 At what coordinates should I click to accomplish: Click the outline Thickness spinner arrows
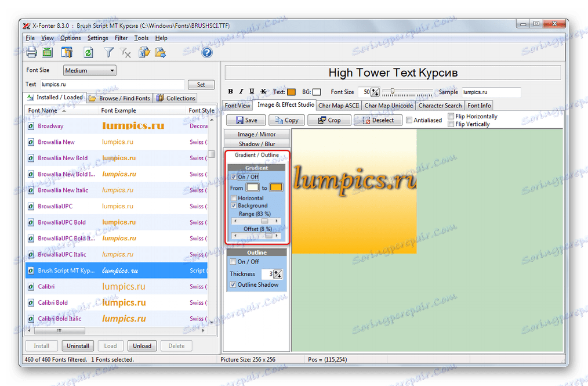click(278, 274)
